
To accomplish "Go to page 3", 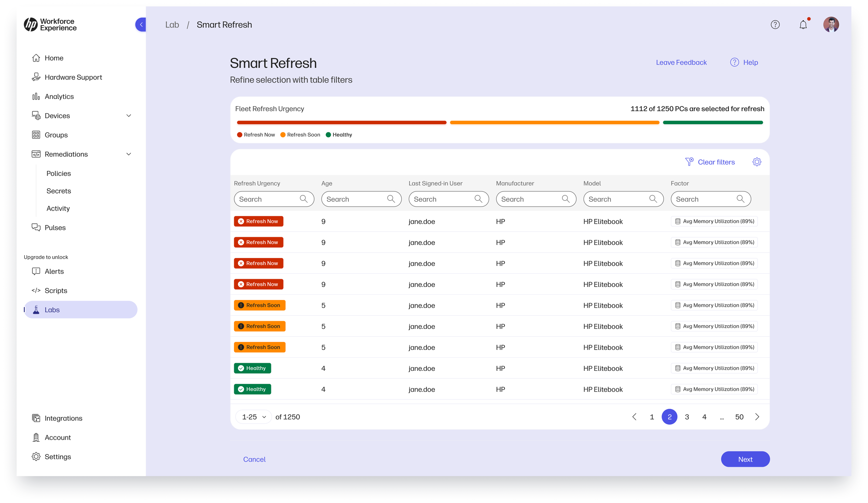I will [x=687, y=417].
